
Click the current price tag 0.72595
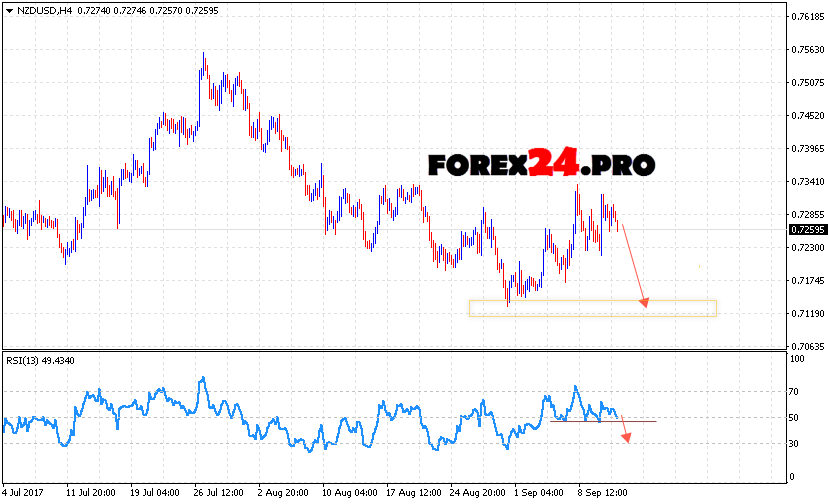point(806,230)
